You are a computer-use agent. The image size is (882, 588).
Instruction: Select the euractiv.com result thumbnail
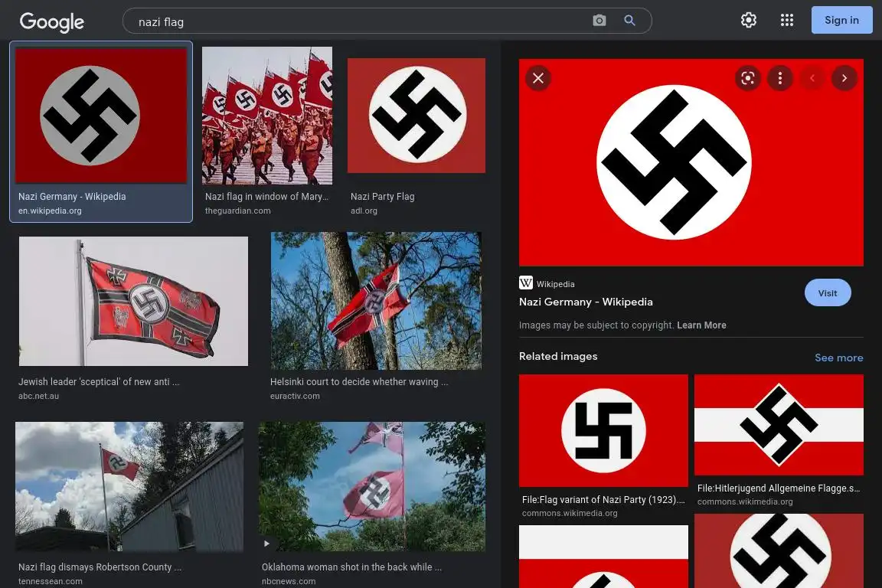(x=376, y=300)
